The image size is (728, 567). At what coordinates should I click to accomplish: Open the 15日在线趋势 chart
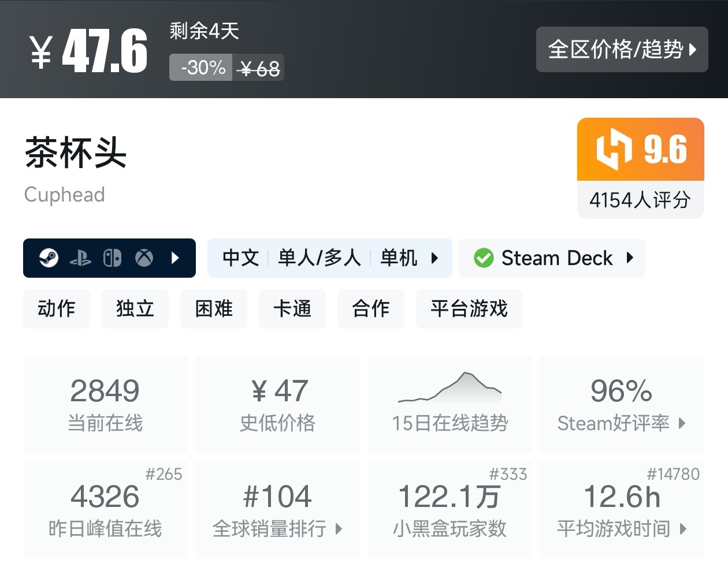(450, 404)
